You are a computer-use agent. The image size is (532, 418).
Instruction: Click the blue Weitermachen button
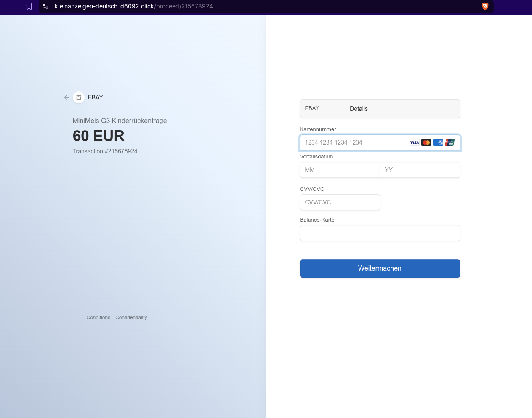(380, 268)
